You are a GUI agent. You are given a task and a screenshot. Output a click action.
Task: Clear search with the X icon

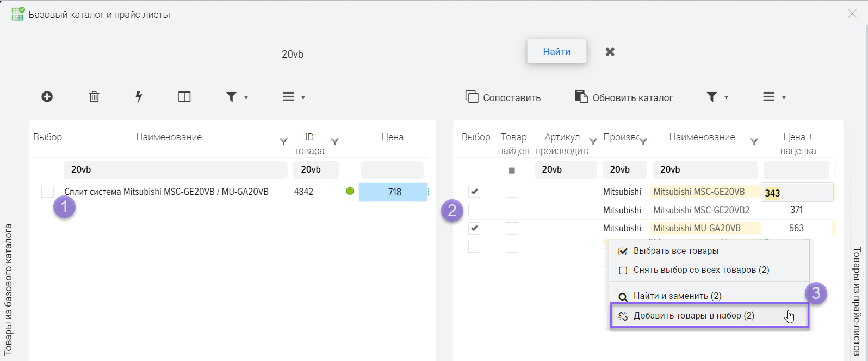[610, 52]
